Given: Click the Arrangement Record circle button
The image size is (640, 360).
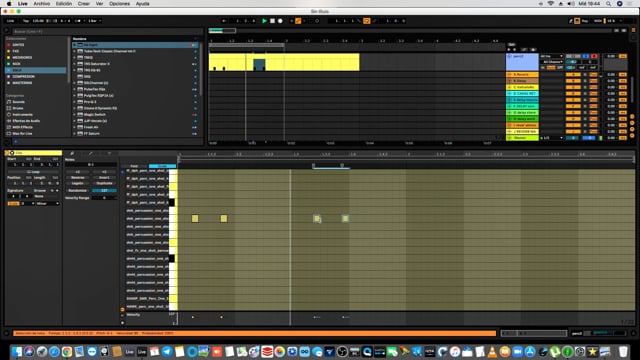Looking at the screenshot, I should click(x=280, y=21).
